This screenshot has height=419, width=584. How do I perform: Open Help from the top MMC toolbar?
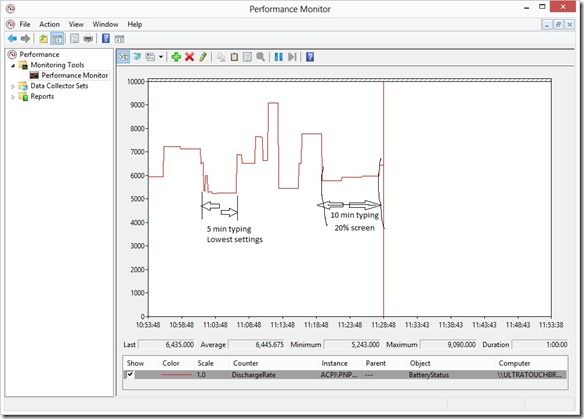tap(106, 38)
